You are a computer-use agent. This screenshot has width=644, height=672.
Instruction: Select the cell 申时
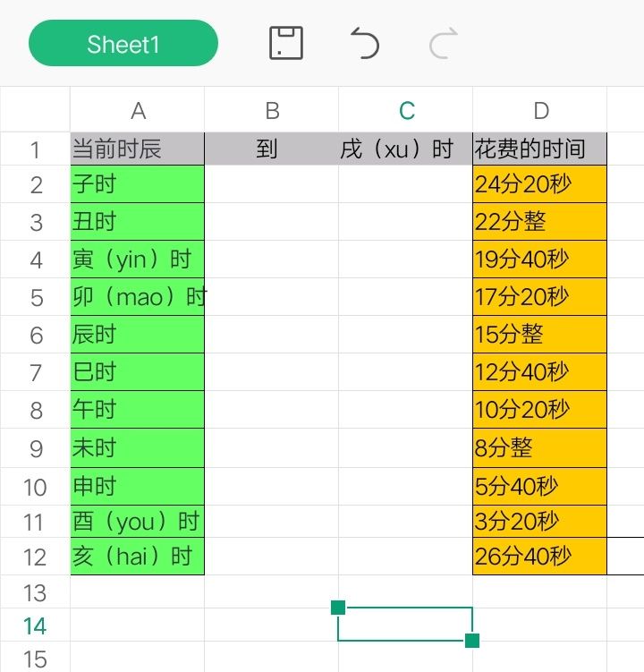coord(138,487)
